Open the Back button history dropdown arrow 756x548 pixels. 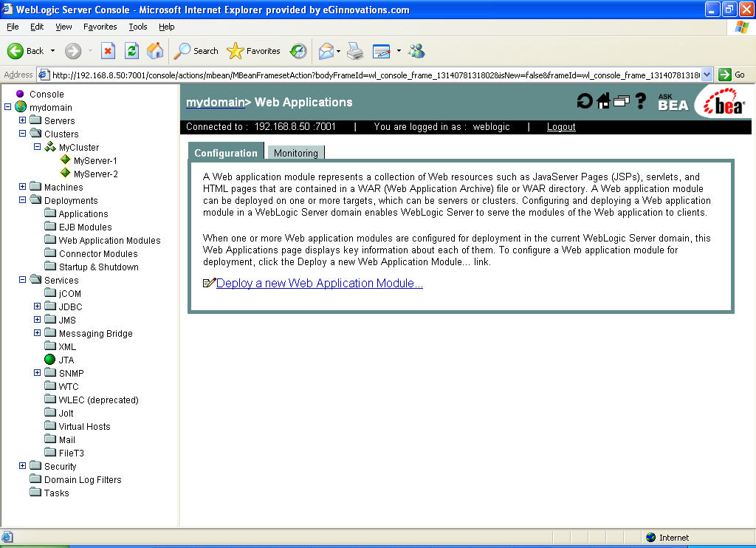tap(52, 51)
